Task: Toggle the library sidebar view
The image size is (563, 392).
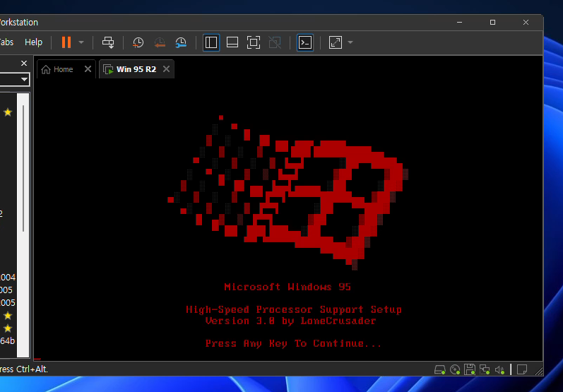Action: 211,42
